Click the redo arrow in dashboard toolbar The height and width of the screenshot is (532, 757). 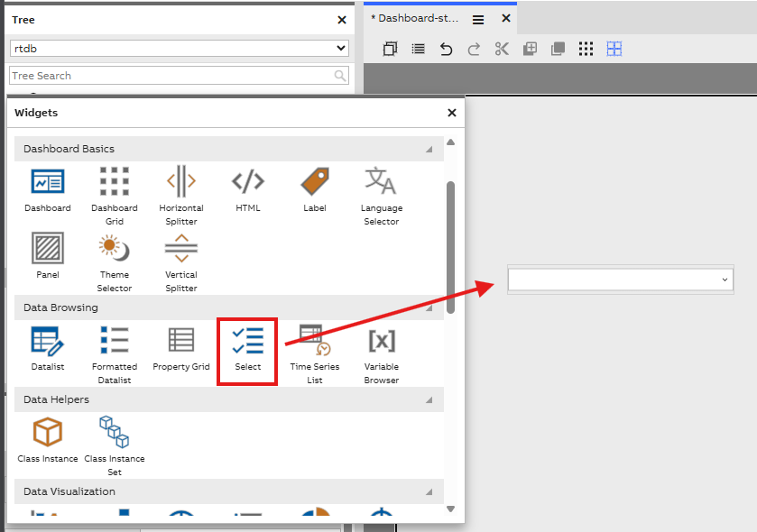tap(474, 49)
